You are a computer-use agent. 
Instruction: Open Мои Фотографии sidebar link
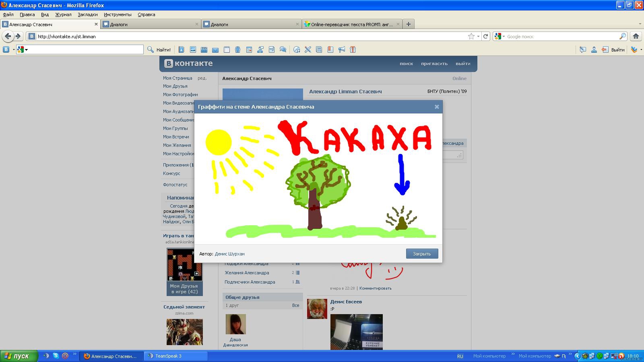[x=180, y=95]
